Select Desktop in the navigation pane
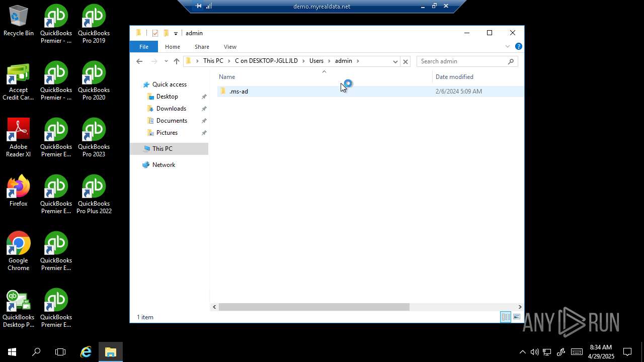Viewport: 644px width, 362px height. point(167,97)
